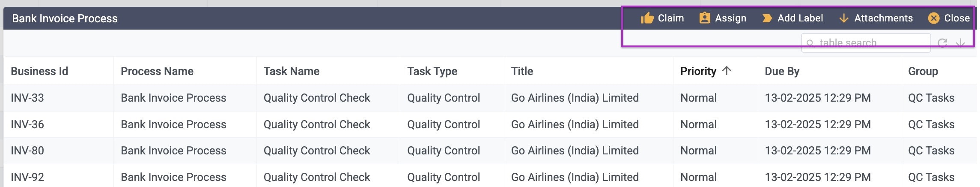The width and height of the screenshot is (980, 187).
Task: Click the download arrow beside table search
Action: (960, 43)
